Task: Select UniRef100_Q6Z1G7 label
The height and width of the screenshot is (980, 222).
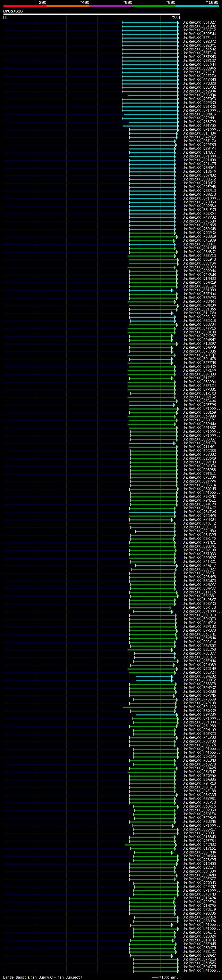Action: [199, 60]
